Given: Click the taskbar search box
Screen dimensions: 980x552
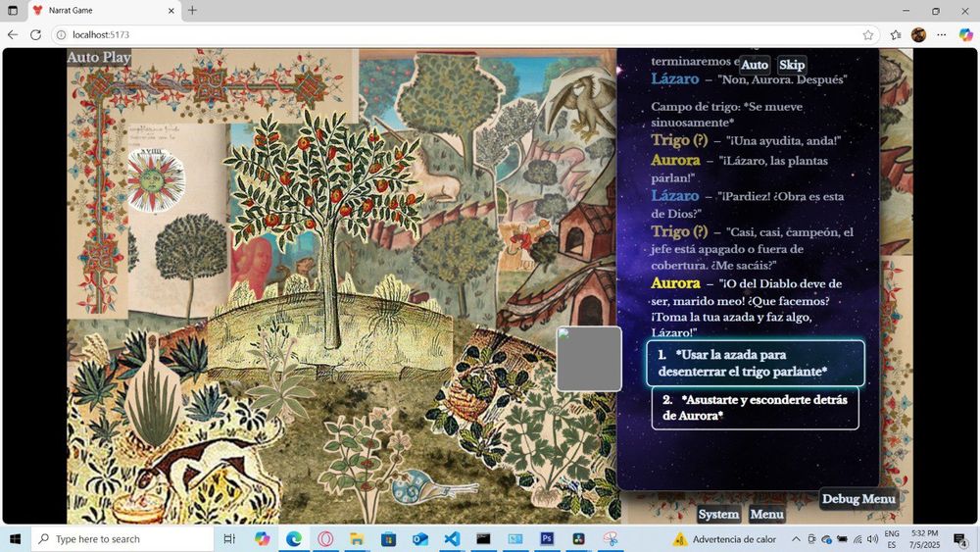Looking at the screenshot, I should (122, 539).
